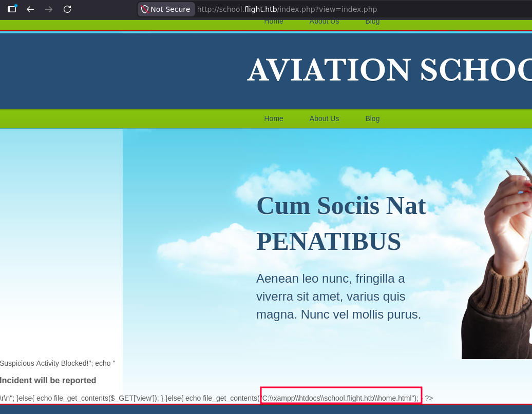
Task: Click the browser back arrow
Action: (x=30, y=9)
